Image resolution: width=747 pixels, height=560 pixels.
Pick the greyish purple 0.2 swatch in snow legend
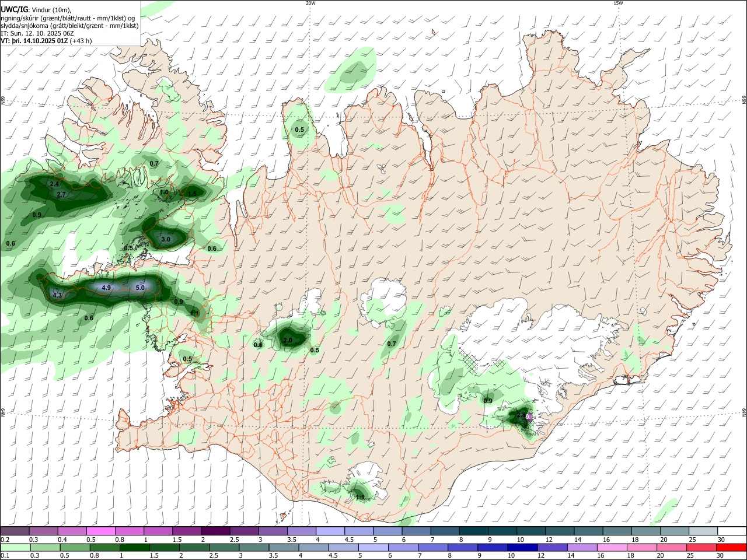pyautogui.click(x=15, y=531)
